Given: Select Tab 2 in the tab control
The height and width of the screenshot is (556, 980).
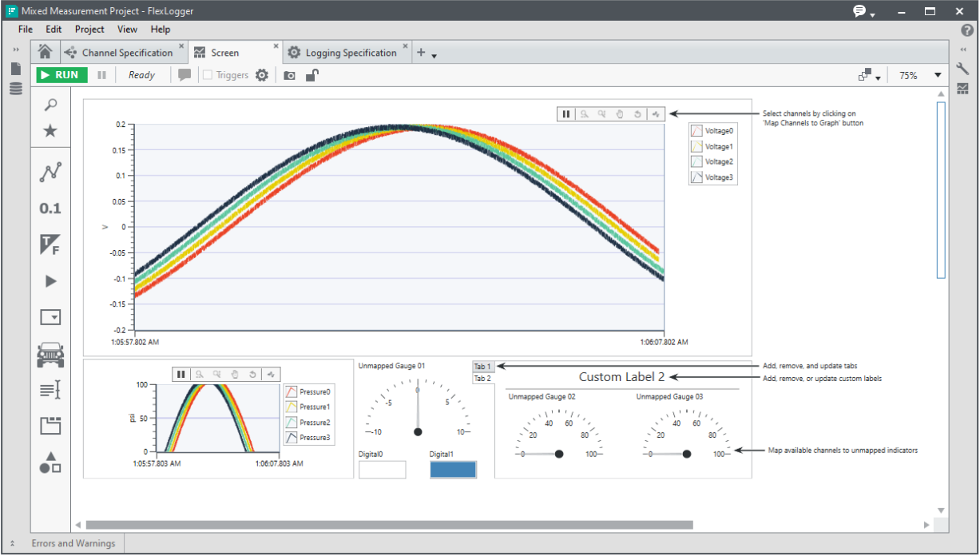Looking at the screenshot, I should 482,379.
